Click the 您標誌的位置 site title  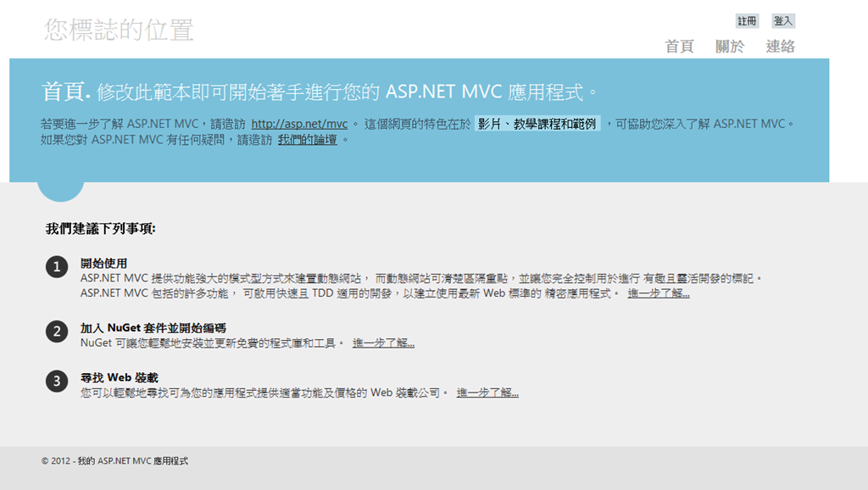(x=119, y=30)
